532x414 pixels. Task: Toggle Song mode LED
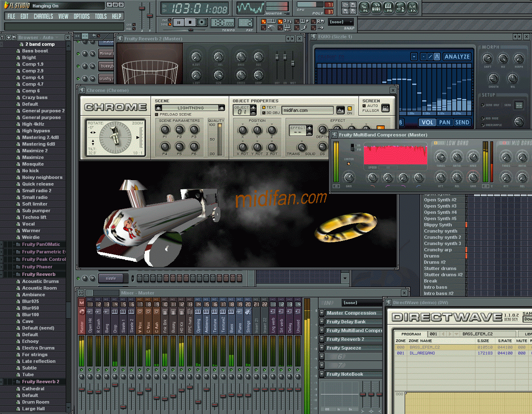coord(170,25)
